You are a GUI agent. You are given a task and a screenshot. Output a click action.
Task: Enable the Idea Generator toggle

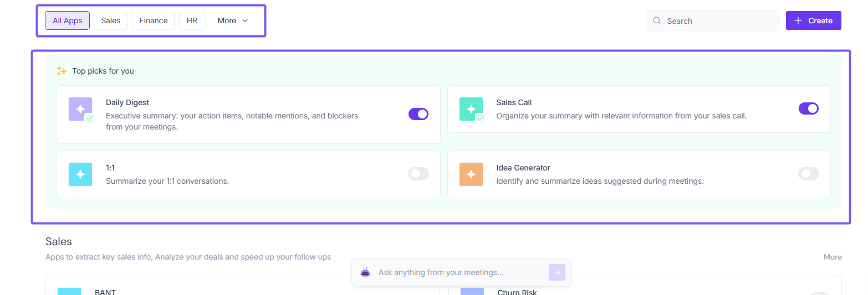809,174
